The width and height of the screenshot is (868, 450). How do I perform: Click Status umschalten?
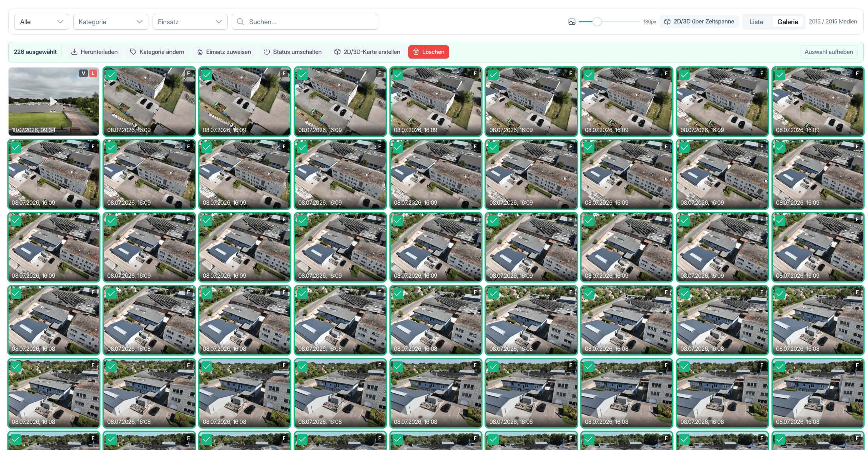click(x=293, y=52)
